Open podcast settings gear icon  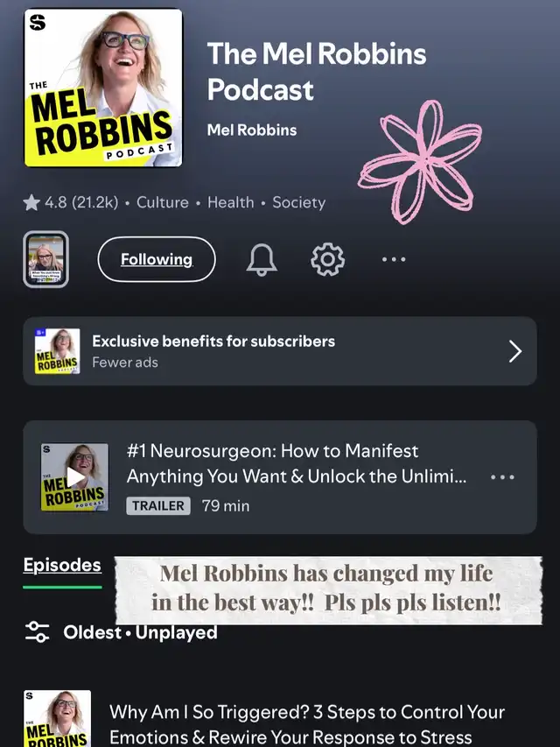pos(327,259)
